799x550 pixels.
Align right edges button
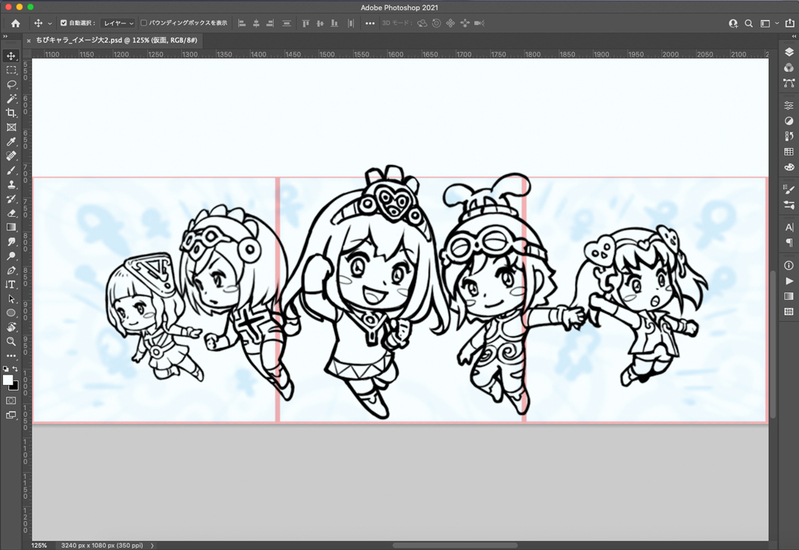[271, 23]
